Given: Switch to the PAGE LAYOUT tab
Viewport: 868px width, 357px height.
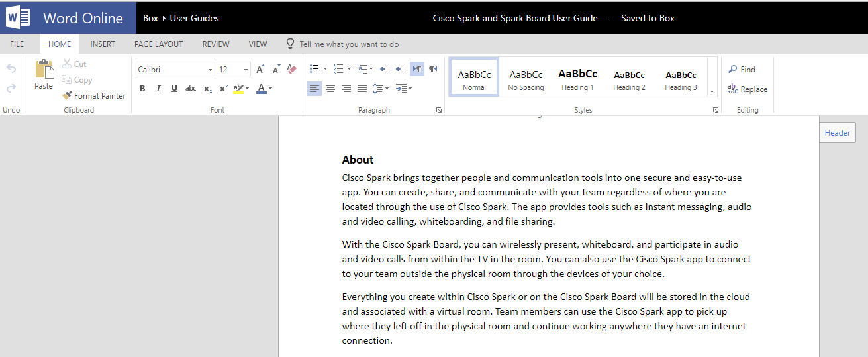Looking at the screenshot, I should point(158,44).
